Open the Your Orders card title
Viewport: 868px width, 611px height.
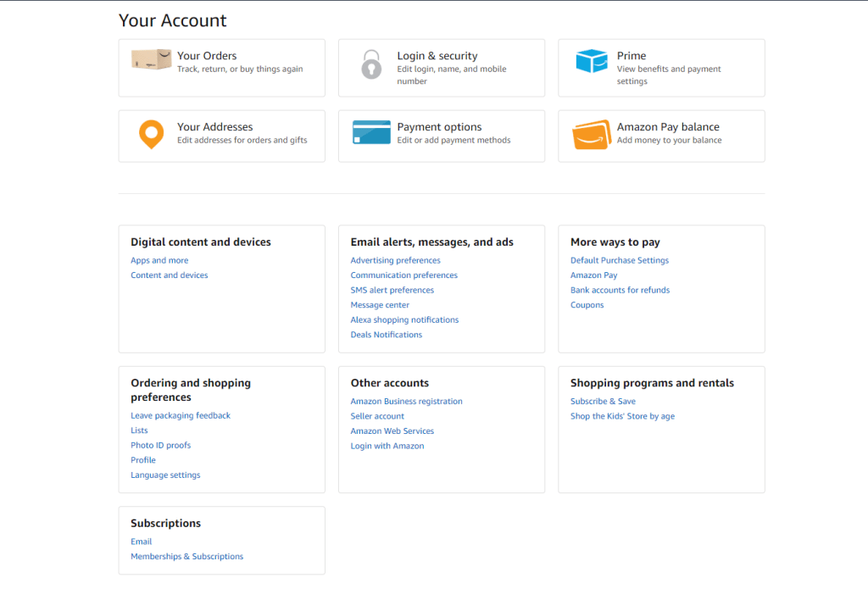[x=207, y=56]
